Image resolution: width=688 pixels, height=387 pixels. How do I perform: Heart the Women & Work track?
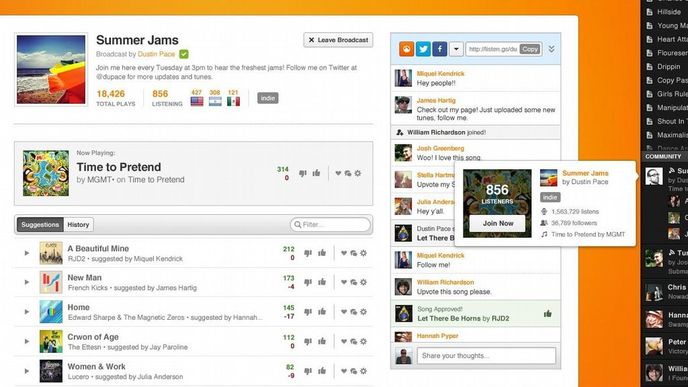[x=344, y=371]
